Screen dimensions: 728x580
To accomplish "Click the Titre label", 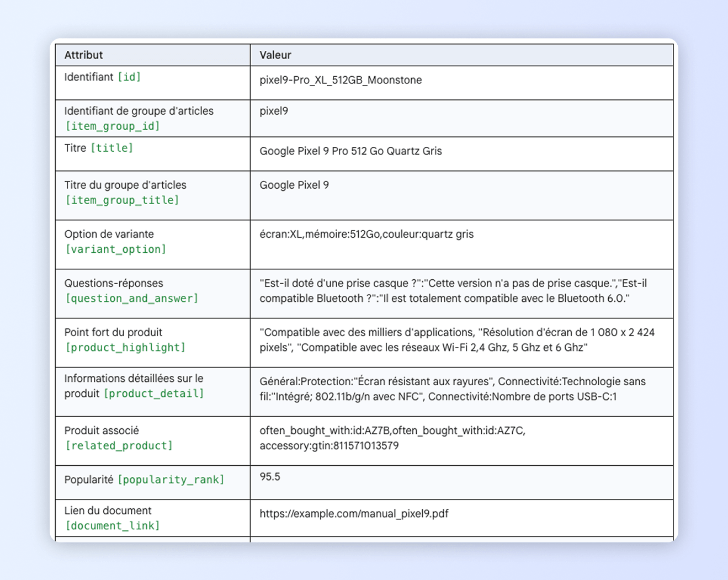I will (x=75, y=148).
